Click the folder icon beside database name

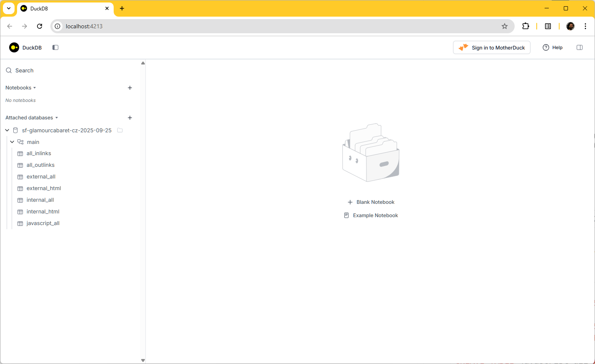(x=120, y=130)
